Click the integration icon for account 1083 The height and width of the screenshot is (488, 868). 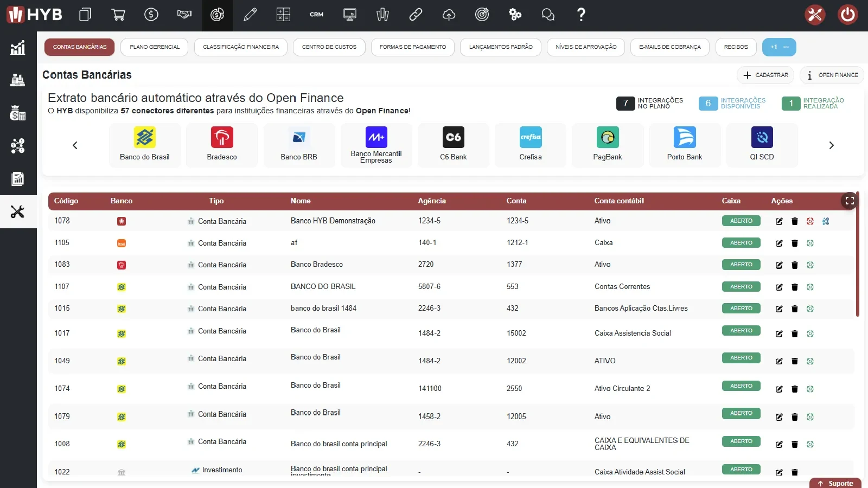[810, 265]
